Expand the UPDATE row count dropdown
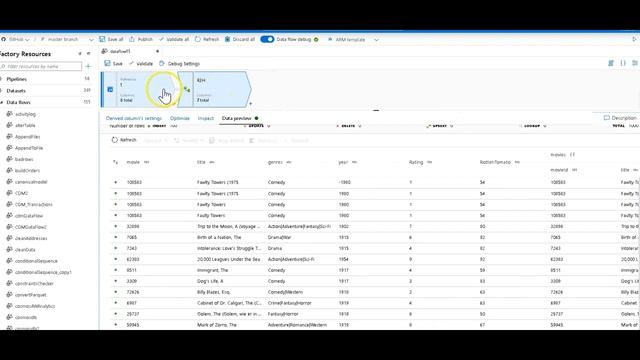The width and height of the screenshot is (640, 360). tap(269, 126)
